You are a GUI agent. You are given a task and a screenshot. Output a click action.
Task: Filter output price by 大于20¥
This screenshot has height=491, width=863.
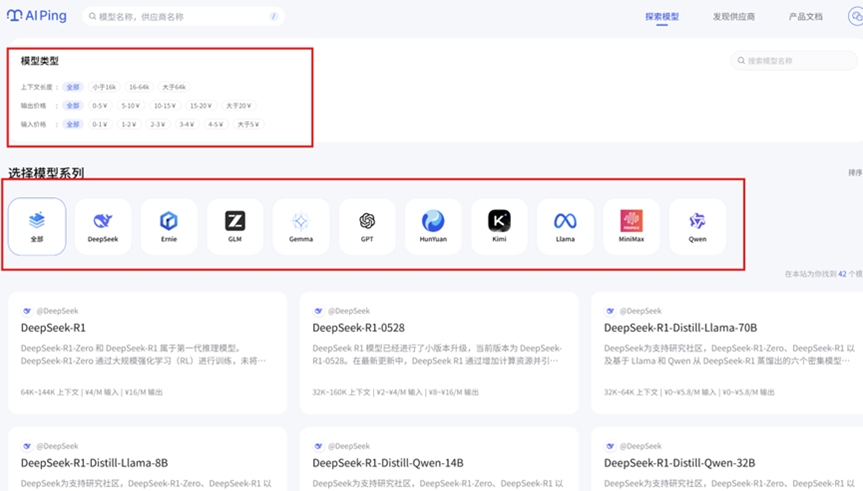tap(238, 106)
